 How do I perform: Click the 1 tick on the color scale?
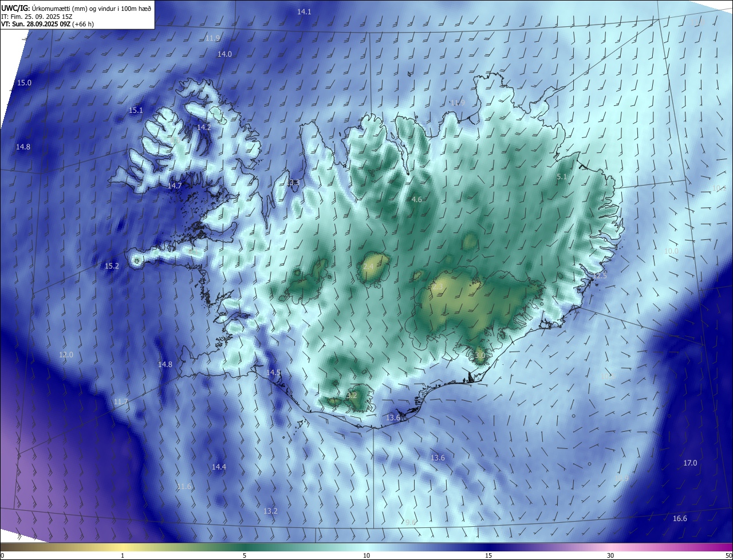[x=123, y=555]
